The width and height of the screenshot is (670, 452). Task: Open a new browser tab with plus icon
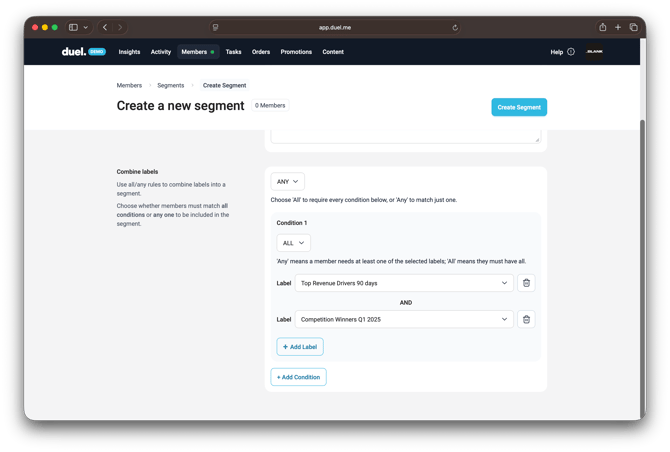[618, 27]
